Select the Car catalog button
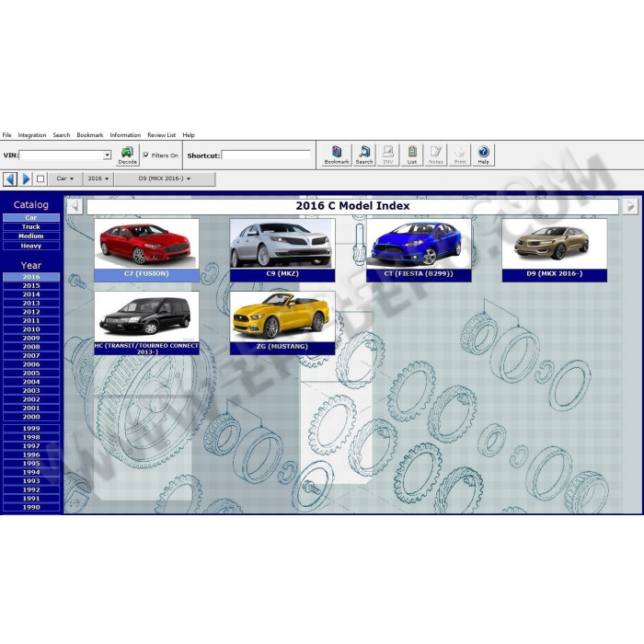644x644 pixels. click(x=31, y=218)
